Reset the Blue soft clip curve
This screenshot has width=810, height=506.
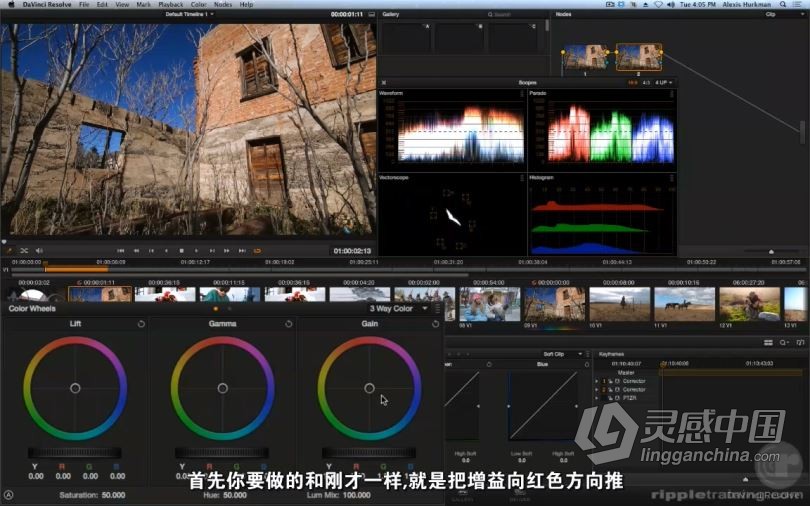pyautogui.click(x=586, y=365)
